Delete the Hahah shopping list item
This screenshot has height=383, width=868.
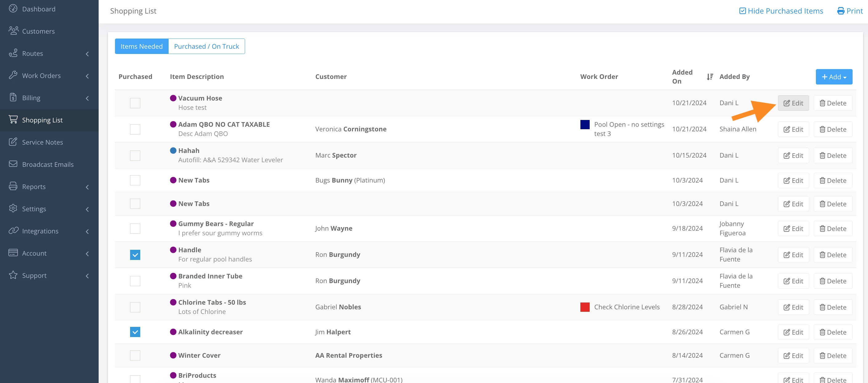(x=833, y=155)
